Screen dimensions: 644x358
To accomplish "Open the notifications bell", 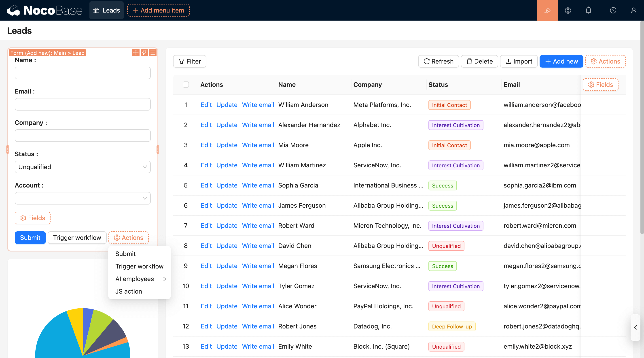I will point(588,10).
